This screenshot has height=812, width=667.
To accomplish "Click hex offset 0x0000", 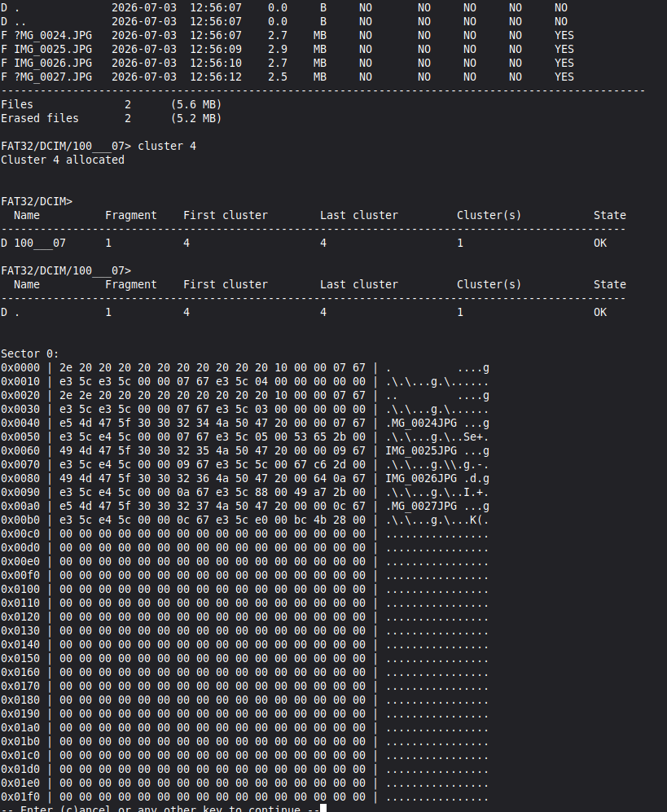I will (20, 367).
